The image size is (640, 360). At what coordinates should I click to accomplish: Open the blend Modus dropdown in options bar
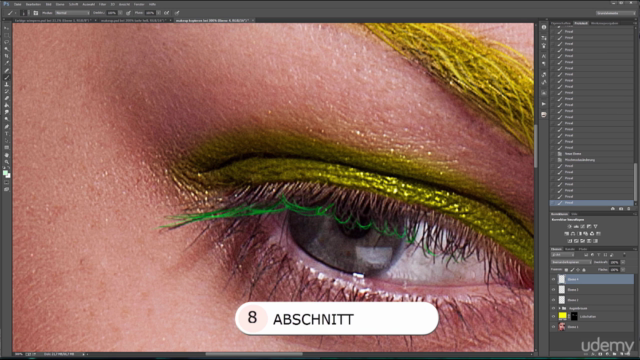tap(72, 13)
